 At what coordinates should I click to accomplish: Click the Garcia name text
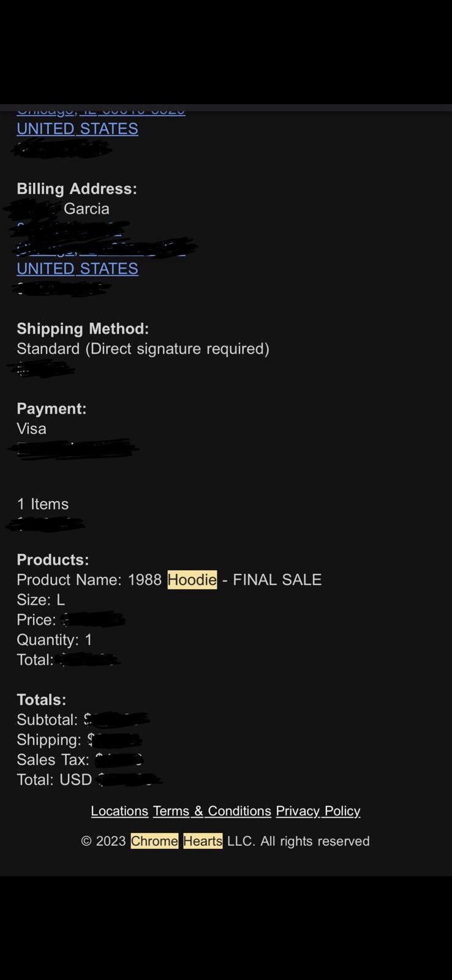click(86, 209)
